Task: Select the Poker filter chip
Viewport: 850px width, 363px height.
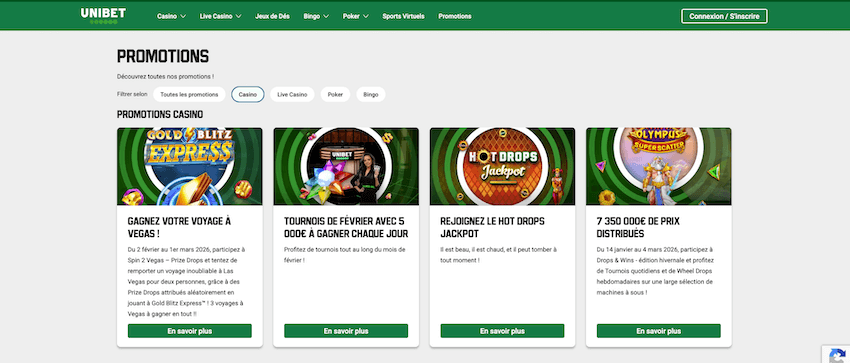Action: coord(336,94)
